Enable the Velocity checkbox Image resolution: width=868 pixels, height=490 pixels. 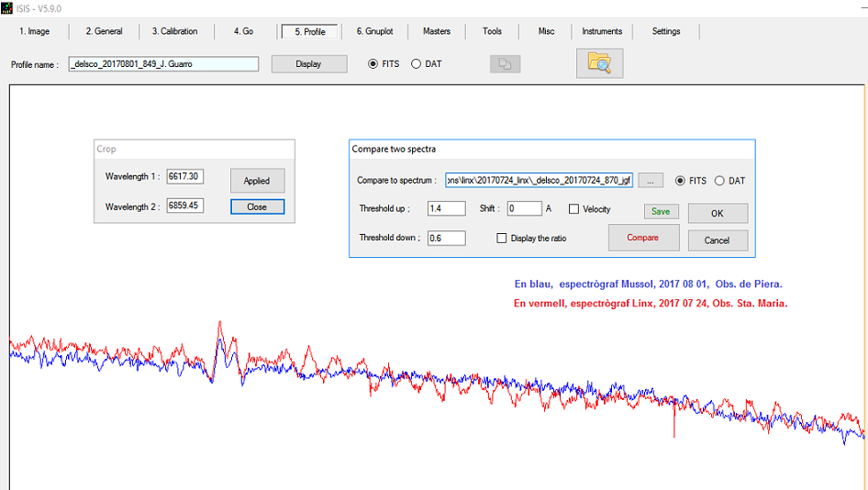(574, 209)
